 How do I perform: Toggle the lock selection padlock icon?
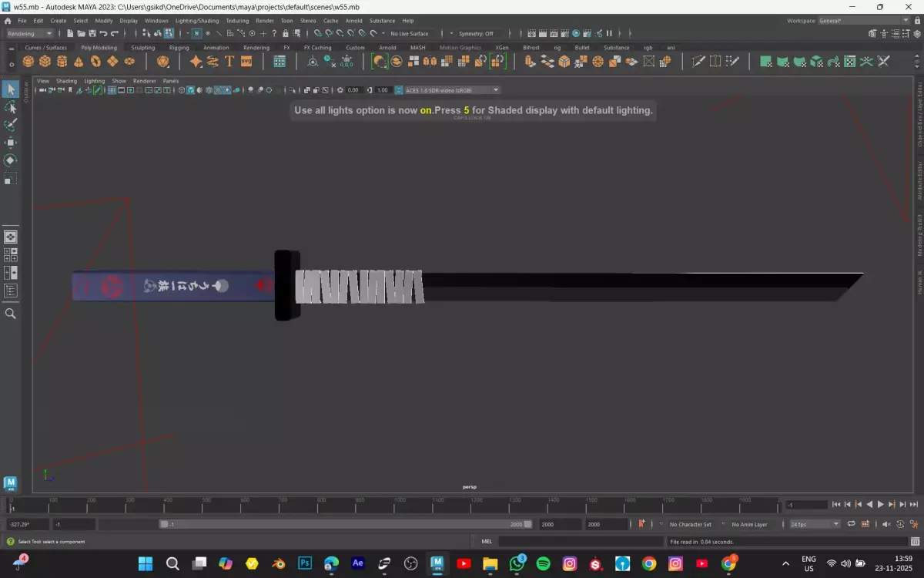pyautogui.click(x=286, y=33)
